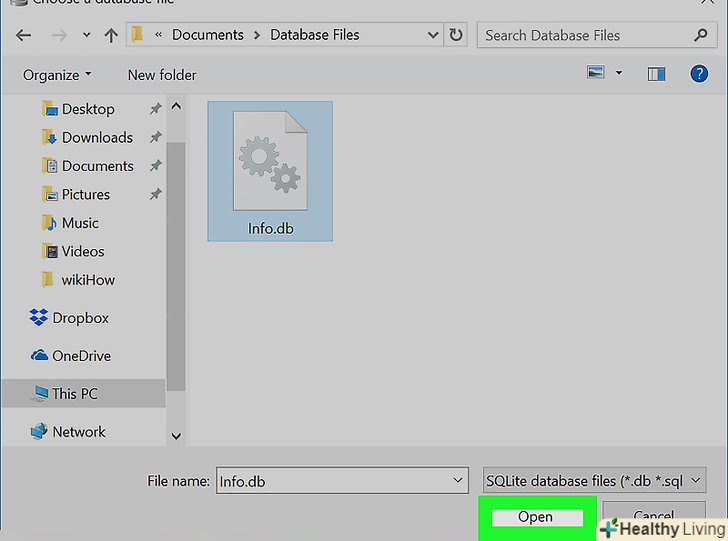Image resolution: width=728 pixels, height=541 pixels.
Task: Open Help with the question mark
Action: [699, 73]
